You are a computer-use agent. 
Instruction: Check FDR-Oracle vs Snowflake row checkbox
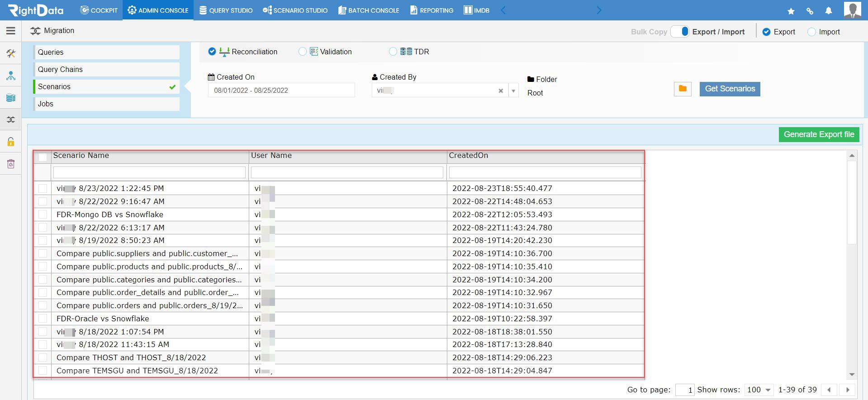pyautogui.click(x=43, y=319)
